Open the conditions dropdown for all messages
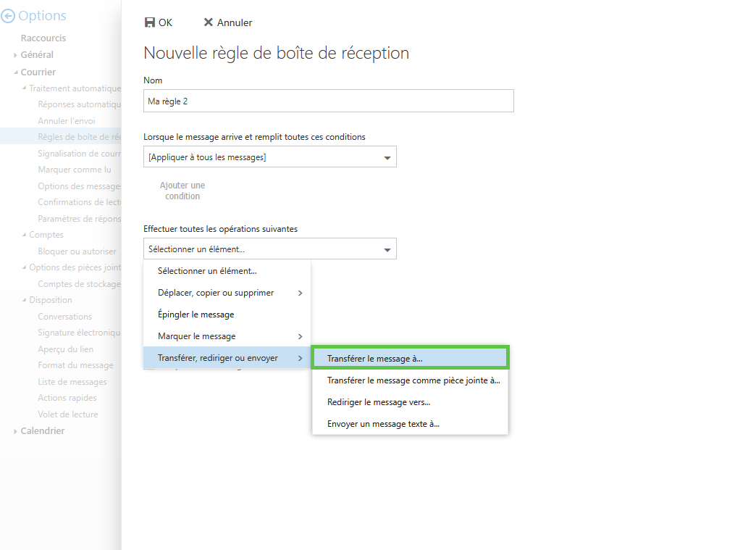Image resolution: width=756 pixels, height=550 pixels. click(x=387, y=157)
